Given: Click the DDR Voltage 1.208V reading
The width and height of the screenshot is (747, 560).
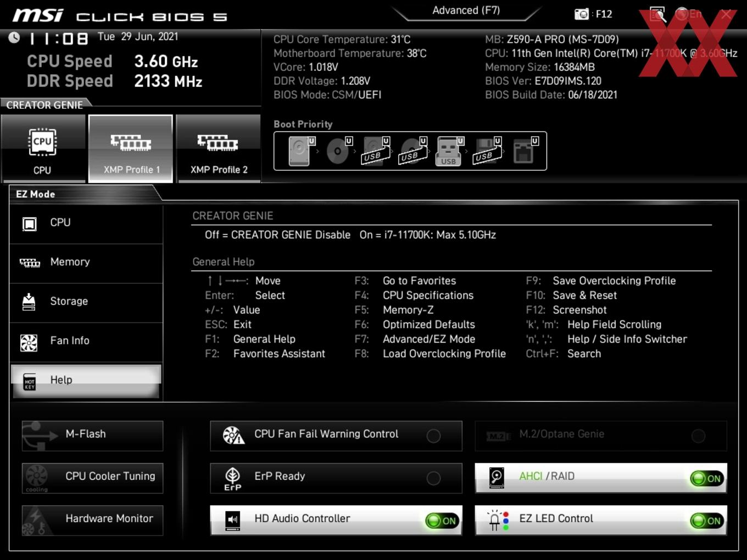Looking at the screenshot, I should tap(322, 81).
